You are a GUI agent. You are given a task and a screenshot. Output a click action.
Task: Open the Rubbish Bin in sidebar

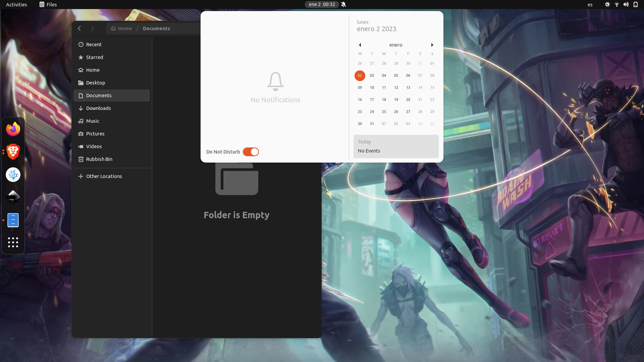coord(99,159)
